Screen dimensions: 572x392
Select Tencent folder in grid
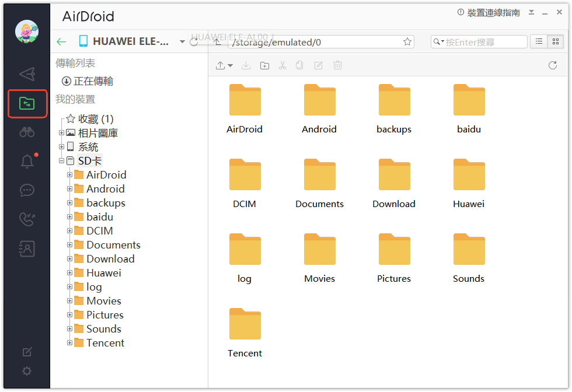coord(245,333)
